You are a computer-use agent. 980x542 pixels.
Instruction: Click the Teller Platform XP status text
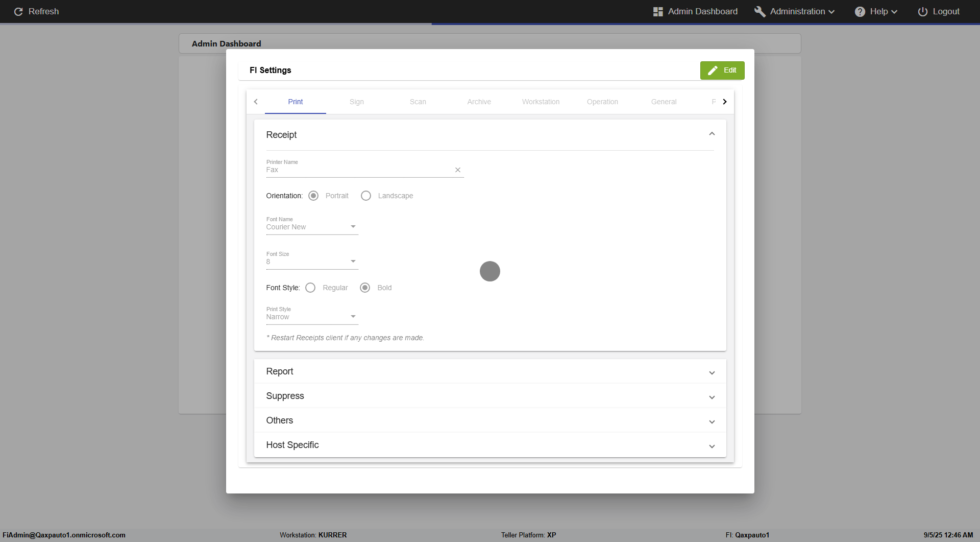(x=529, y=535)
